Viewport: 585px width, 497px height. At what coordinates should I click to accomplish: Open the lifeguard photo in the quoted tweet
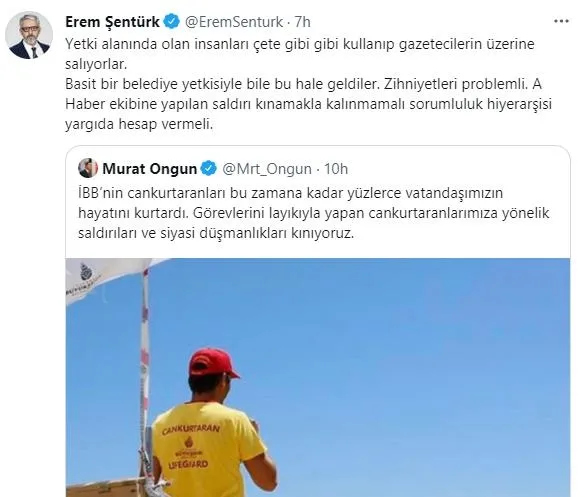(x=318, y=377)
